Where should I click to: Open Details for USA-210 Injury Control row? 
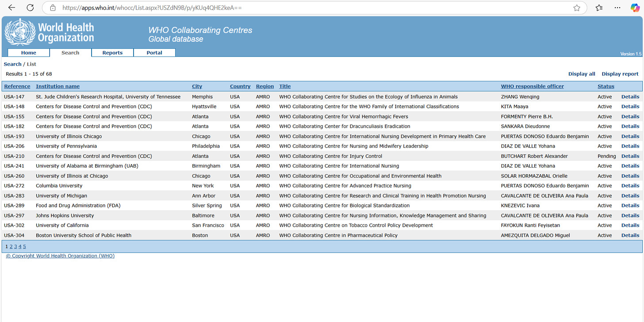(630, 156)
